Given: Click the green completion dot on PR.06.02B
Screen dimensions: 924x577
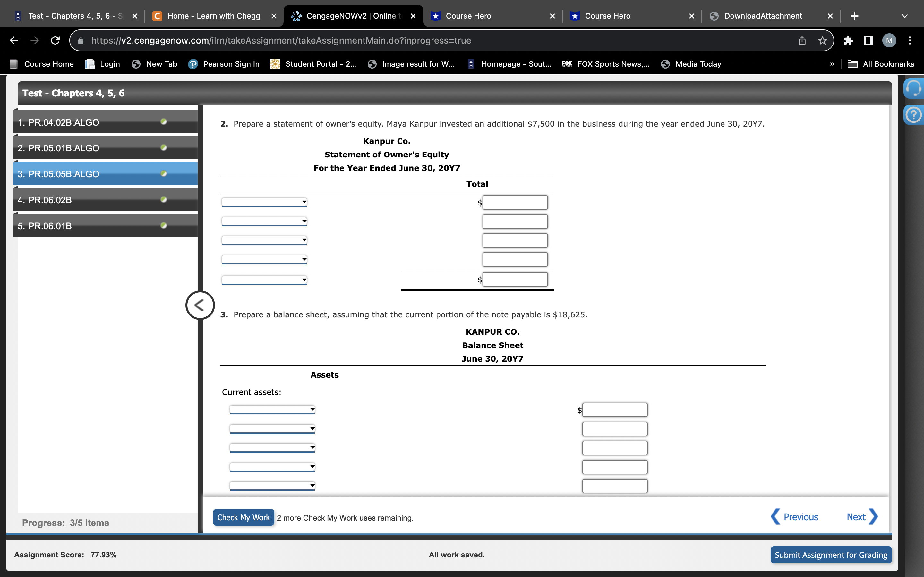Looking at the screenshot, I should (x=164, y=199).
